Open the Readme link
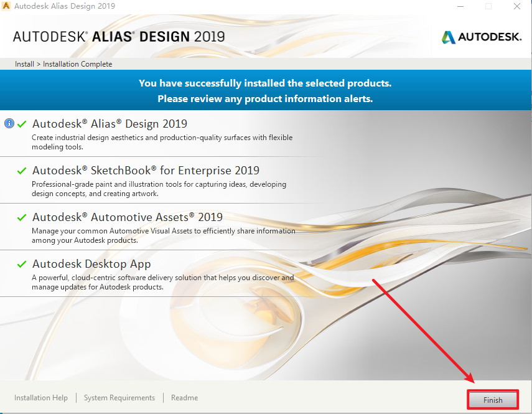Image resolution: width=532 pixels, height=414 pixels. (184, 397)
